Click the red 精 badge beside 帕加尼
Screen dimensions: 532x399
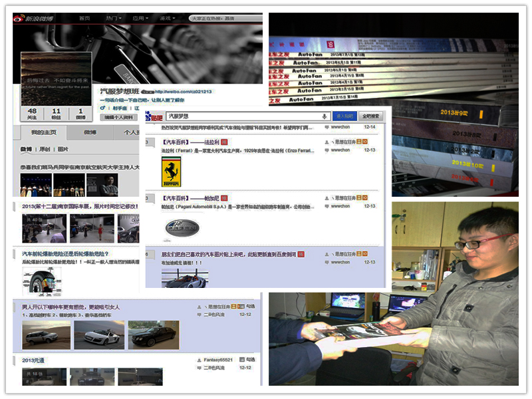tap(224, 198)
